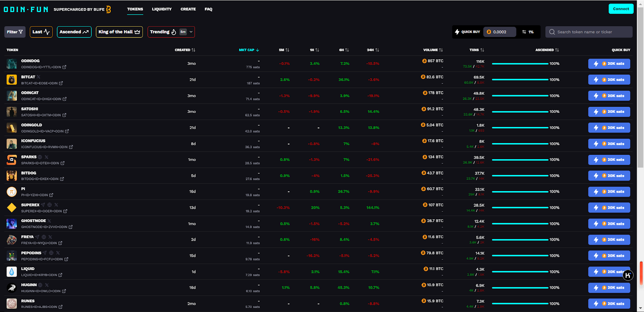644x312 pixels.
Task: Toggle the Last filter
Action: coord(41,32)
